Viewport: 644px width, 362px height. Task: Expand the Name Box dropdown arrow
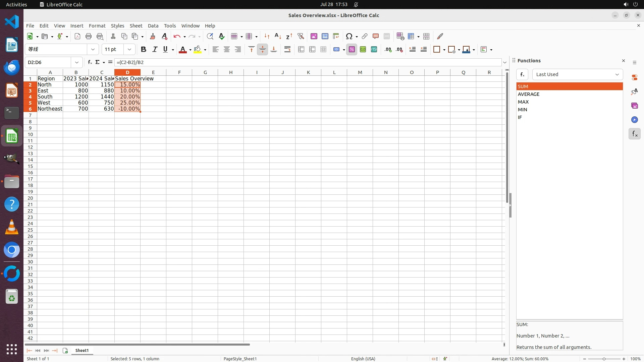[x=77, y=62]
